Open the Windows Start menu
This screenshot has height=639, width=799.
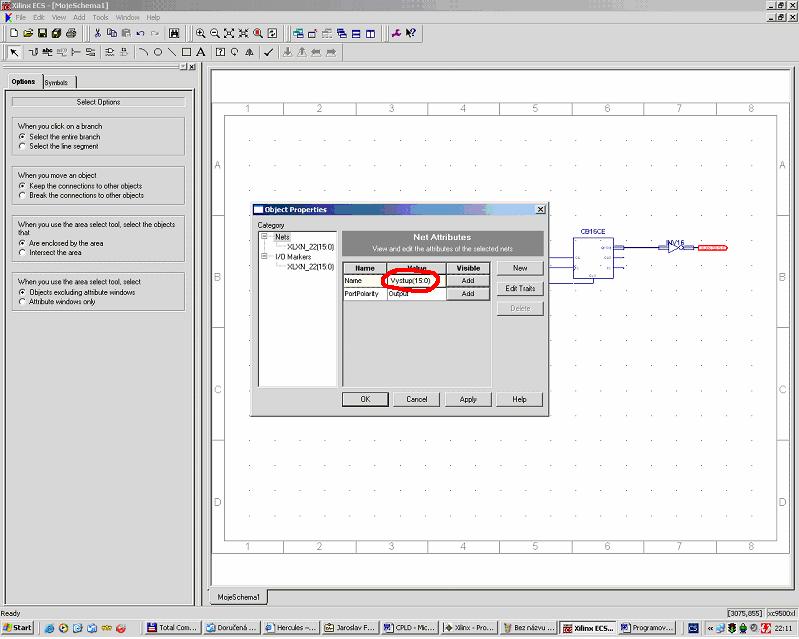coord(18,628)
